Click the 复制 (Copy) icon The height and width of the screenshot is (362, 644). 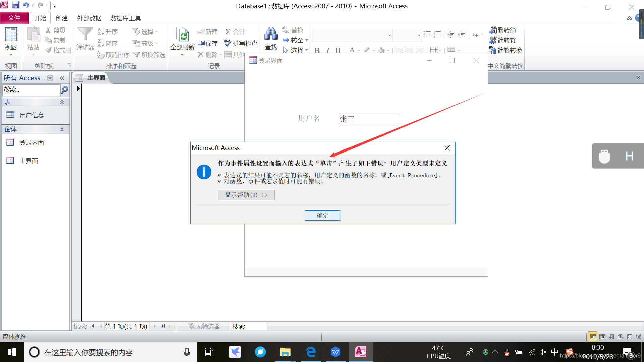48,40
